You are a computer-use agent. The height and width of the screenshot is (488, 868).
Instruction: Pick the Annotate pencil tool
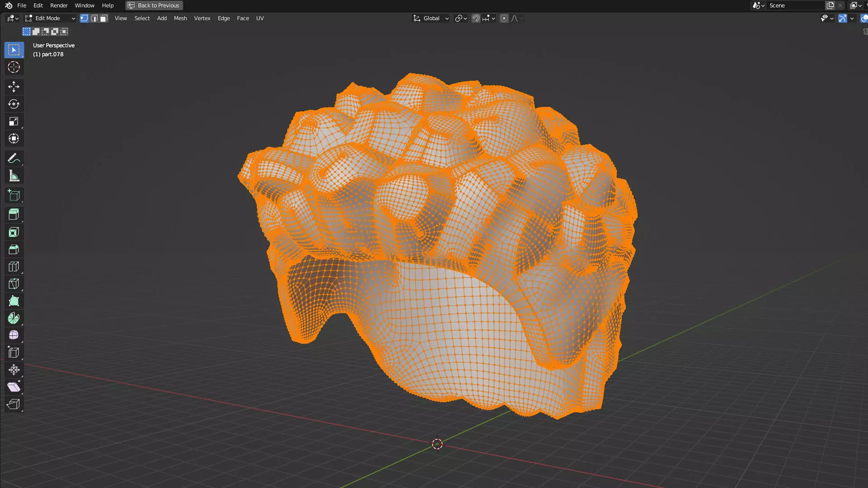point(14,159)
